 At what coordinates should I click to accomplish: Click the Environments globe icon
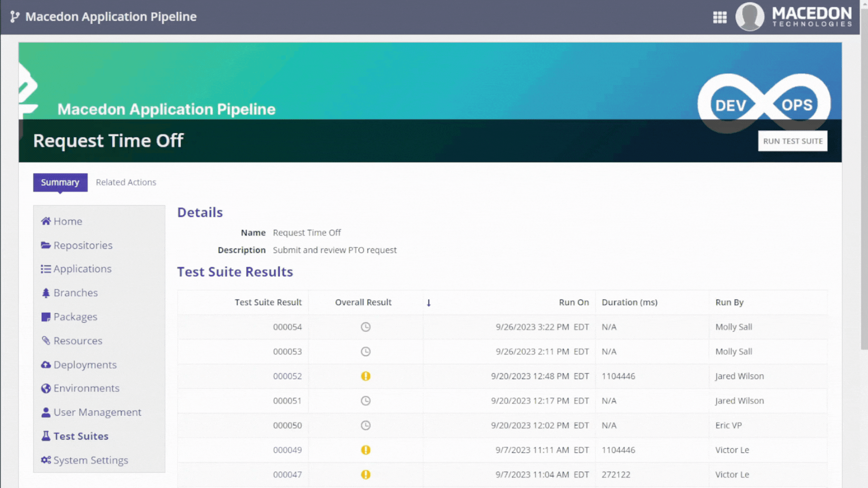(x=46, y=388)
